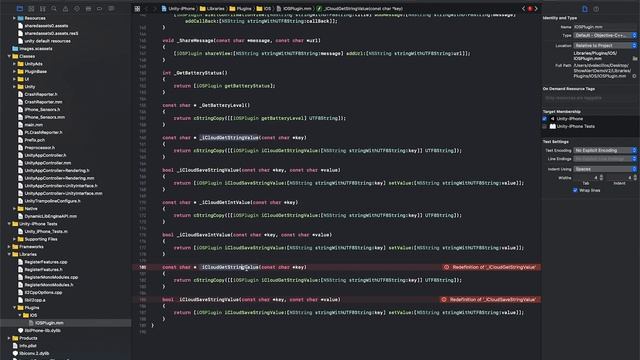This screenshot has height=360, width=640.
Task: Open the Line Endings dropdown
Action: (x=605, y=159)
